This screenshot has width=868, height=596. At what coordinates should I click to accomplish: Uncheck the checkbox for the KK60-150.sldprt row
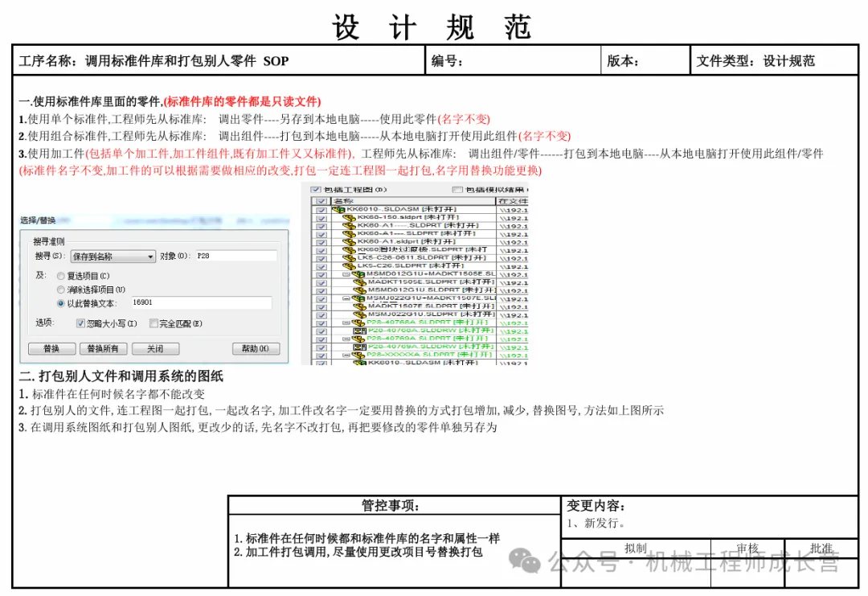[321, 218]
